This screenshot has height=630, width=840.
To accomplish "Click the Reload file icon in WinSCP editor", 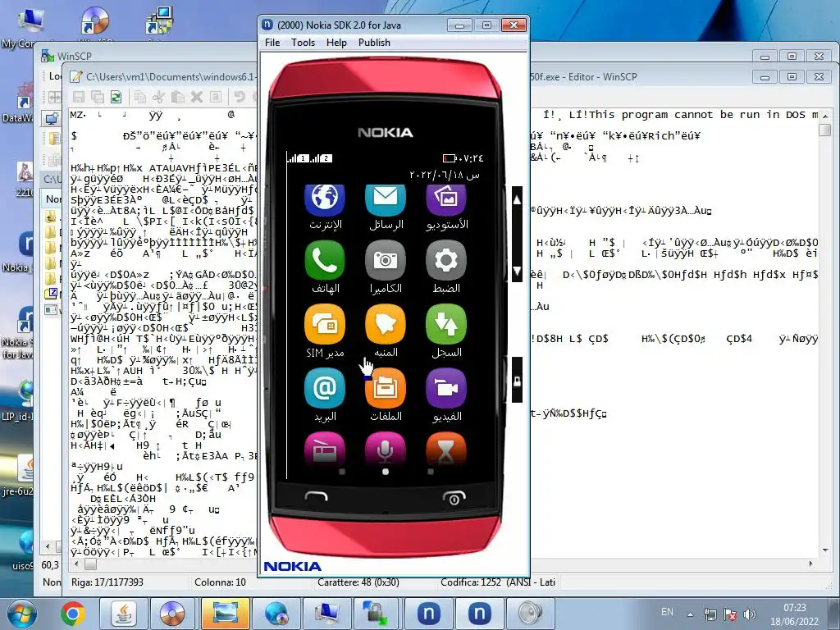I will pyautogui.click(x=116, y=97).
